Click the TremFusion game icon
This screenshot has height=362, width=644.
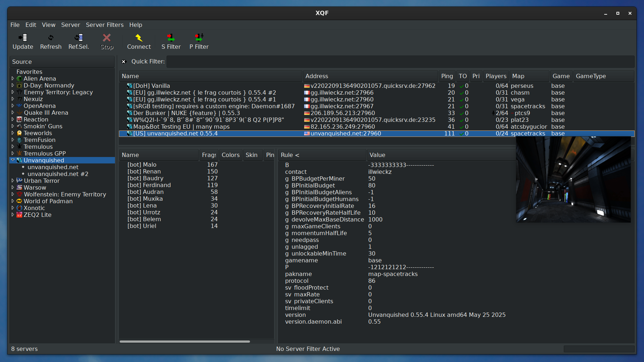20,140
